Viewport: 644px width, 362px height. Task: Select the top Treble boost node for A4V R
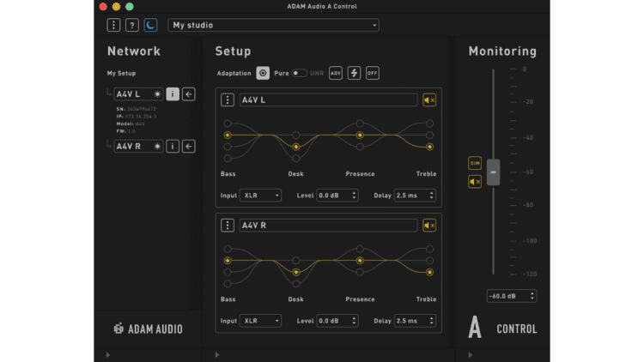click(429, 249)
